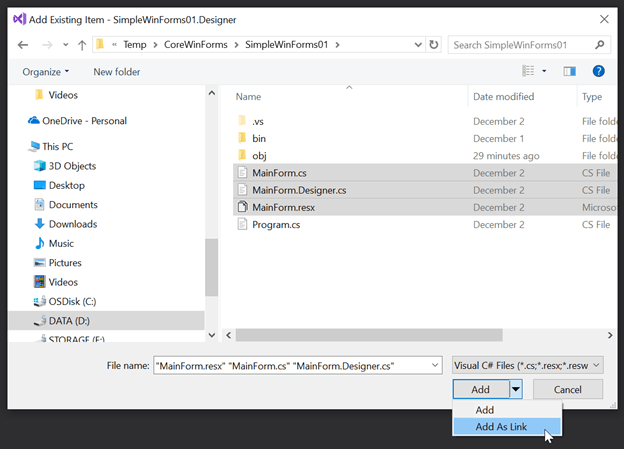This screenshot has height=449, width=624.
Task: Click the Add button
Action: pyautogui.click(x=481, y=389)
